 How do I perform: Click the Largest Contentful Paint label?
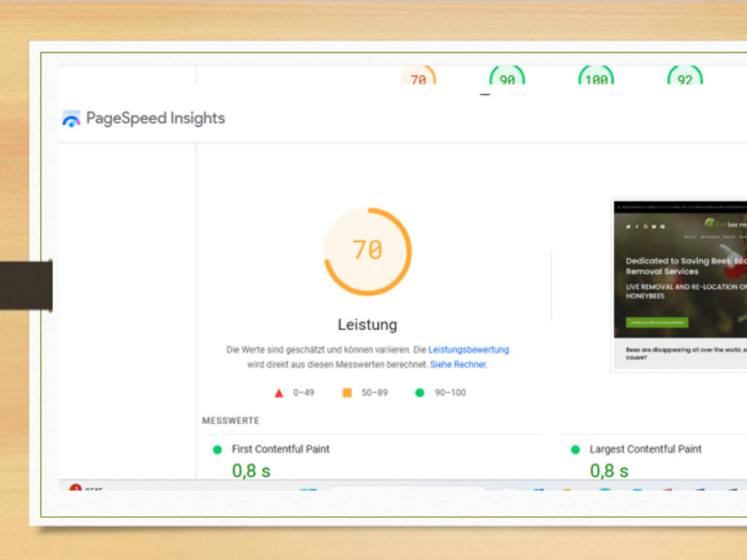pyautogui.click(x=645, y=449)
